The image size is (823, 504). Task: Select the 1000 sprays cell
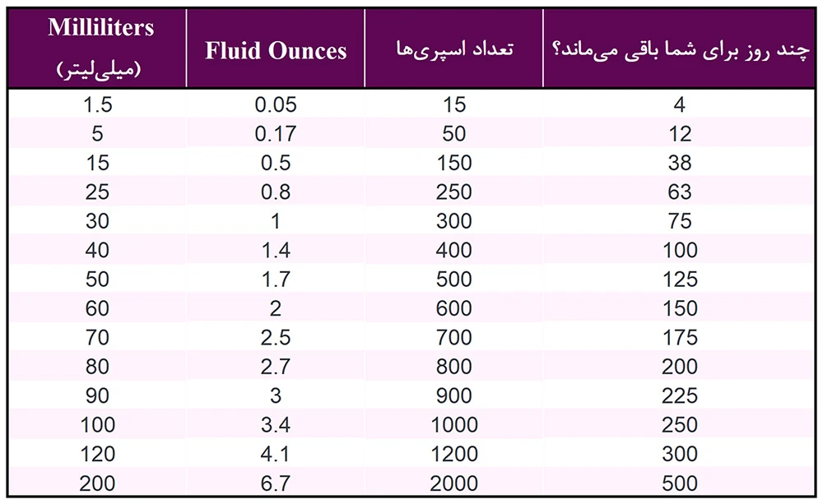(454, 425)
